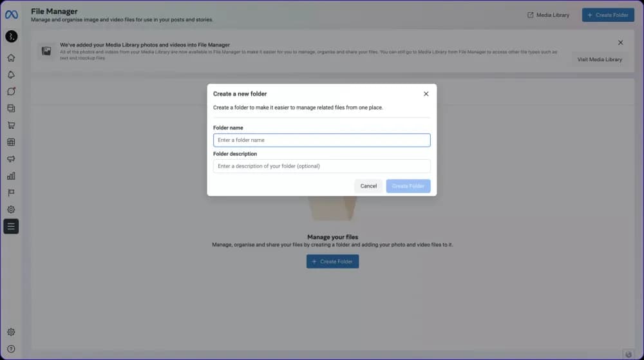This screenshot has width=644, height=360.
Task: Open the bar chart Insights icon
Action: tap(11, 176)
